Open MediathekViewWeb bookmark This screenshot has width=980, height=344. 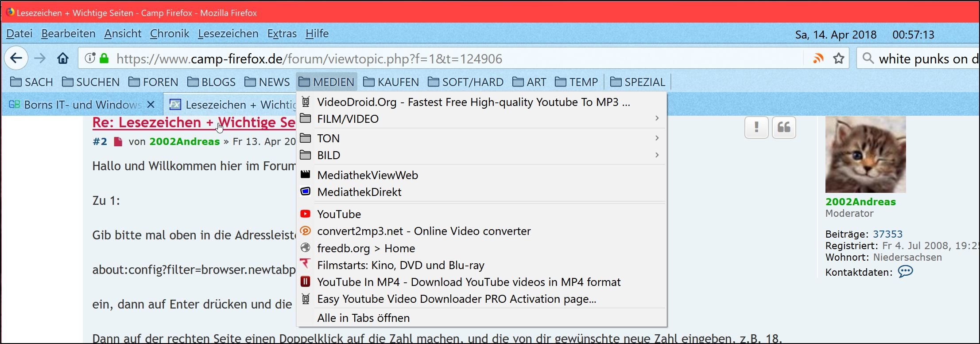(x=481, y=175)
